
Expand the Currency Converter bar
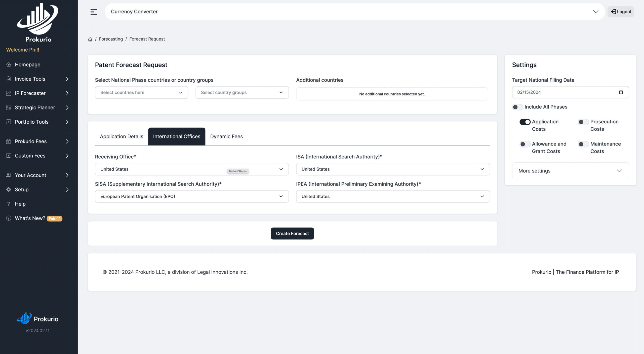355,12
